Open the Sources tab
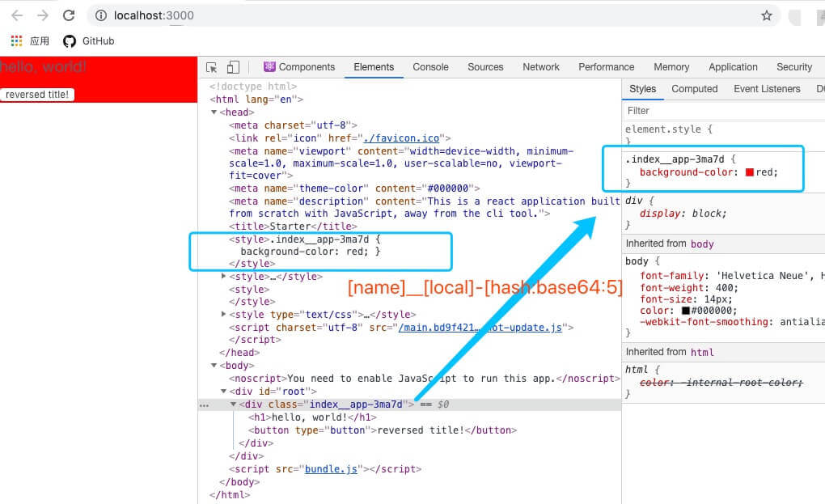Image resolution: width=825 pixels, height=504 pixels. [485, 67]
